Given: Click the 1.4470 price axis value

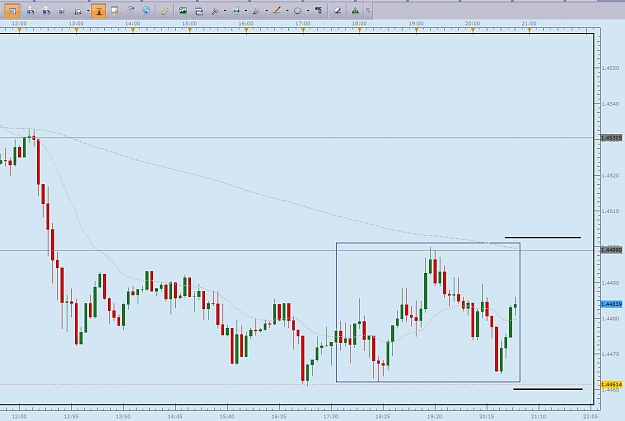Looking at the screenshot, I should 611,354.
